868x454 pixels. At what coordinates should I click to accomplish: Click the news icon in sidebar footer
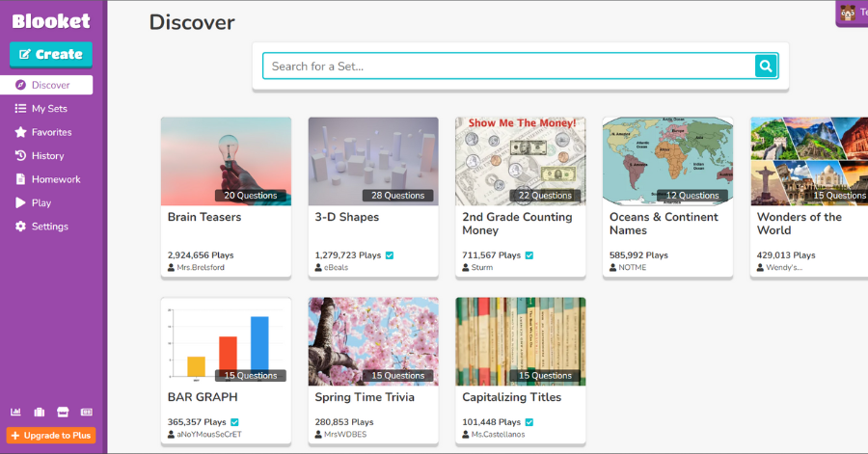click(x=87, y=412)
